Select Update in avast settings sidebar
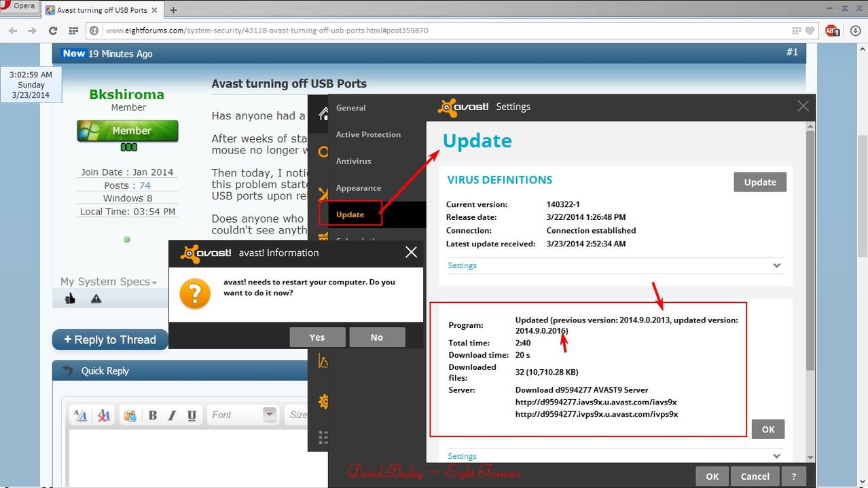 pyautogui.click(x=350, y=214)
